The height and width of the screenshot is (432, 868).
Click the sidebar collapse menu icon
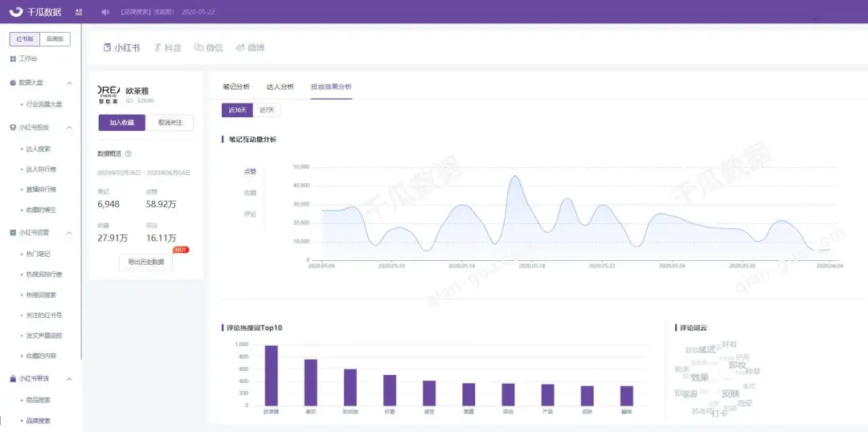79,11
